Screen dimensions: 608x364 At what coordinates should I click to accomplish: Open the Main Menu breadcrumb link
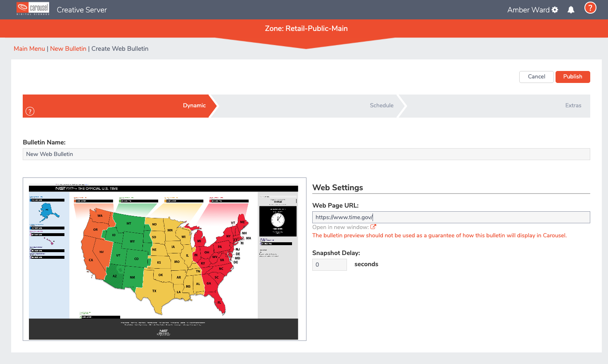coord(29,48)
